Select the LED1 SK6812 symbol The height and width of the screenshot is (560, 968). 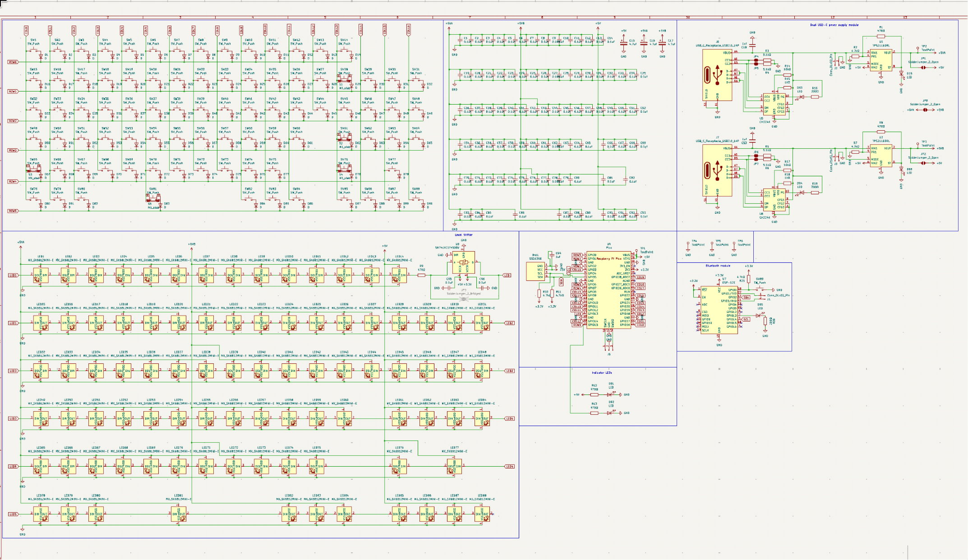tap(41, 275)
